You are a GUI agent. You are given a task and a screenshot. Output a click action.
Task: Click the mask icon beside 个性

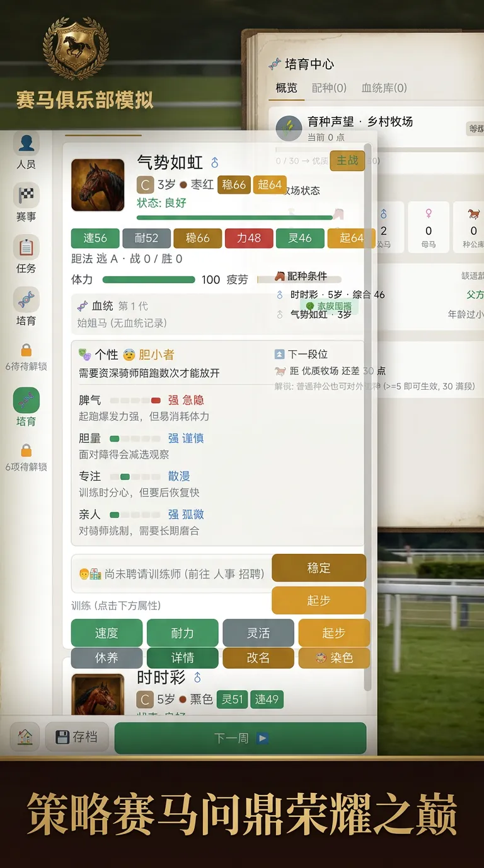point(84,355)
